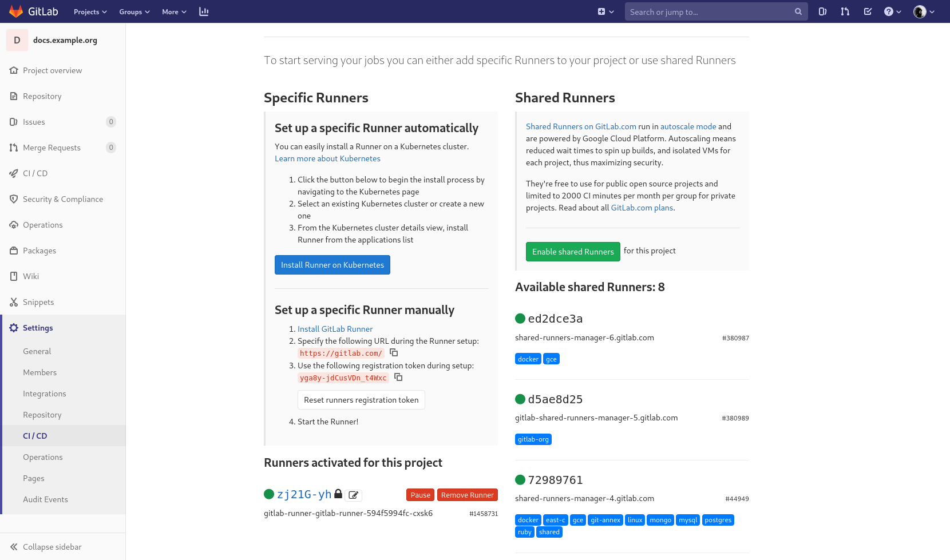
Task: Click the Wiki book icon
Action: click(14, 276)
